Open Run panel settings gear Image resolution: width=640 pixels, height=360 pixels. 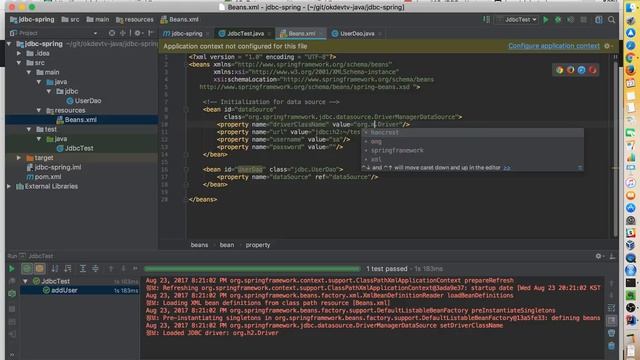[598, 256]
